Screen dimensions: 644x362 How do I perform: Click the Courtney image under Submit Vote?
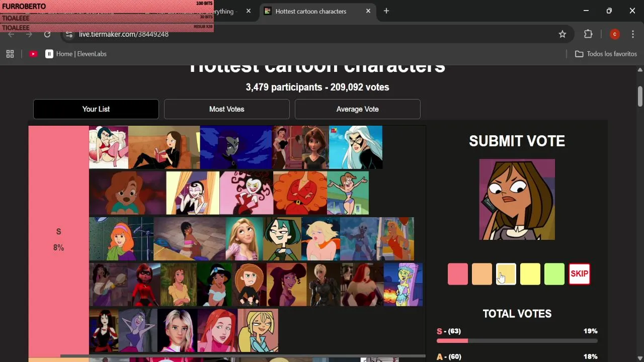[x=517, y=200]
